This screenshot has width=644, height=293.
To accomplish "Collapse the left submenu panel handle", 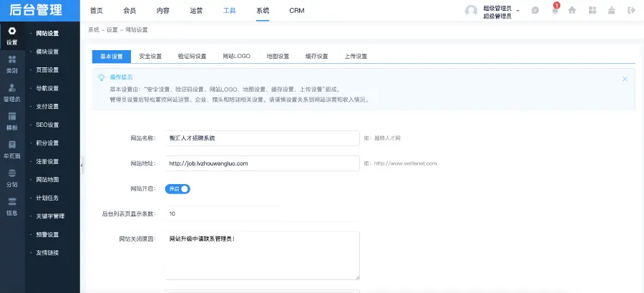I will [82, 166].
